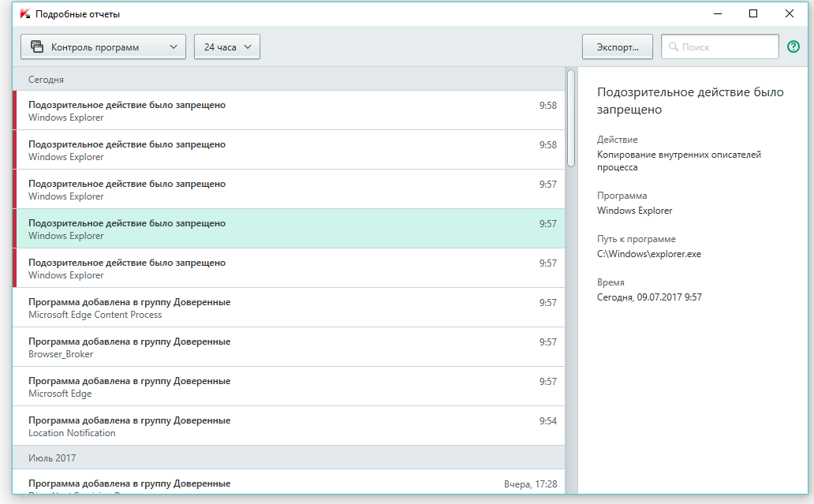Click the windows icon beside Контроль программ
The image size is (814, 504).
point(36,47)
